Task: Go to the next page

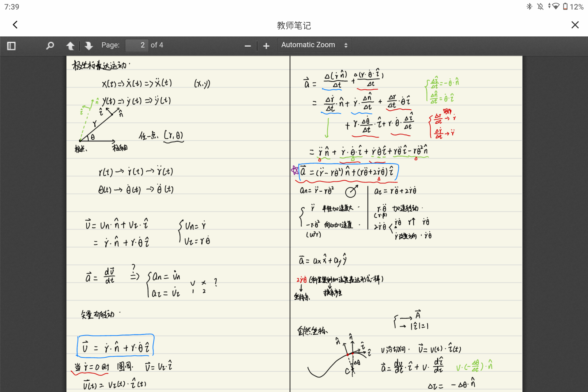Action: (x=89, y=46)
